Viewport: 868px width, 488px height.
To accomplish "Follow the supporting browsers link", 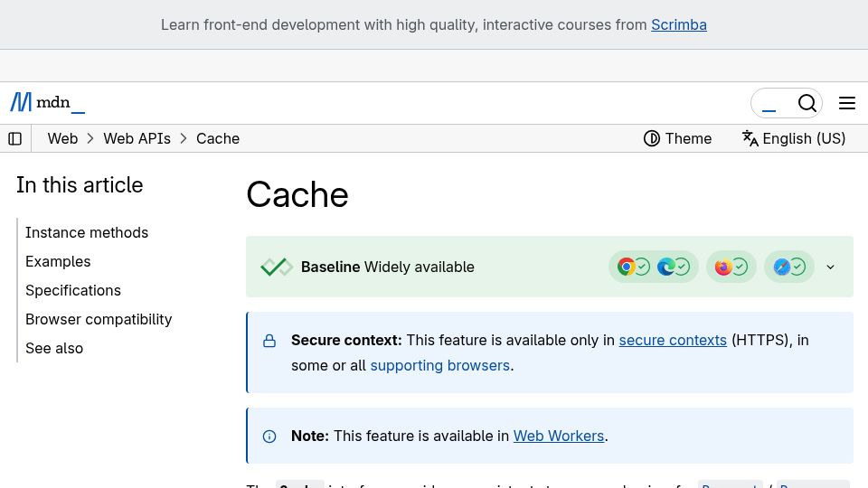I will (439, 365).
